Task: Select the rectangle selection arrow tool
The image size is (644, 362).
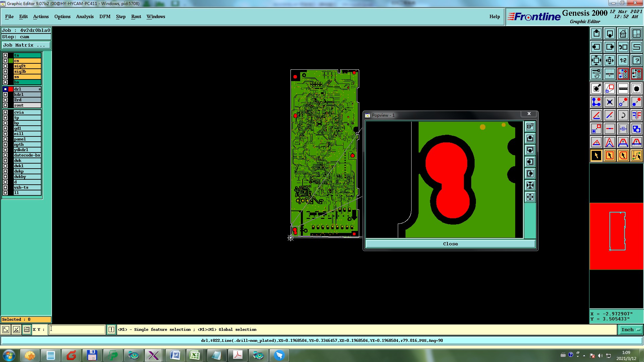Action: [x=609, y=156]
